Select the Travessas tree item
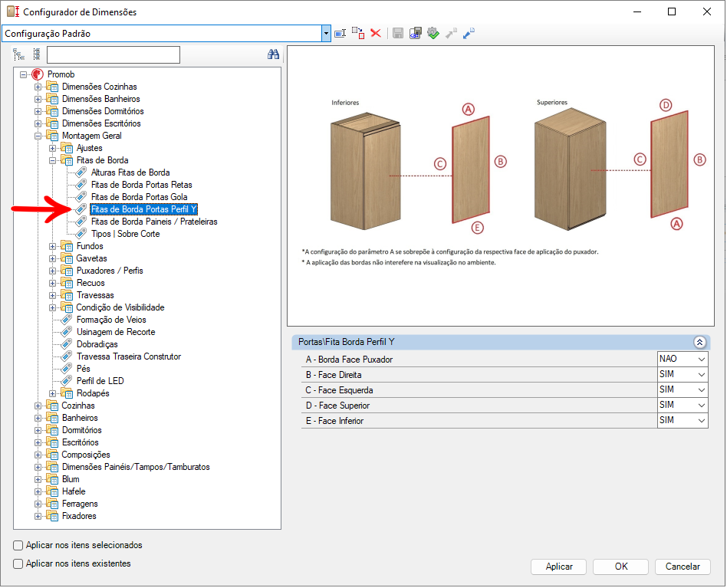This screenshot has height=588, width=727. (x=95, y=295)
